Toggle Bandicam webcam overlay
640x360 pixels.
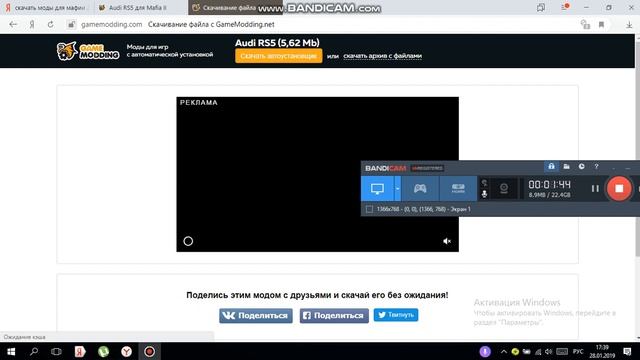tap(504, 189)
